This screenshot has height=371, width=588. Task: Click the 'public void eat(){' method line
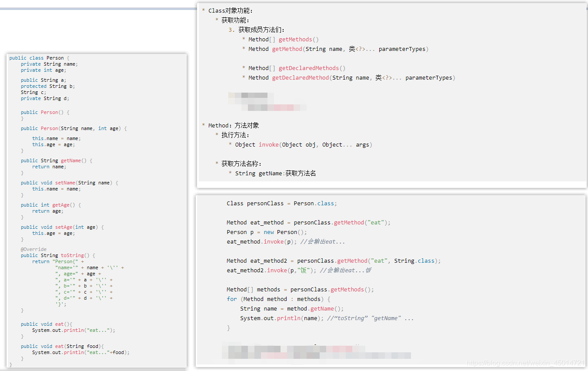click(47, 324)
